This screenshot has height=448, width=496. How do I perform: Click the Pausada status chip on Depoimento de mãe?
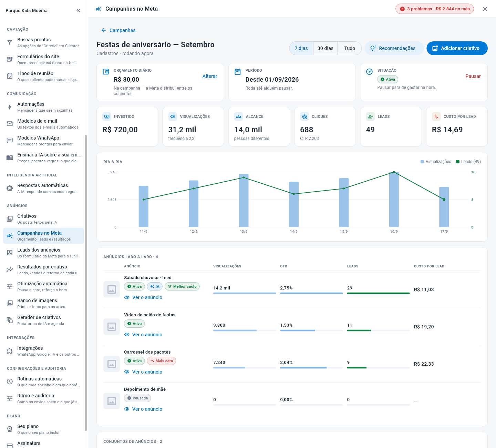pyautogui.click(x=137, y=398)
